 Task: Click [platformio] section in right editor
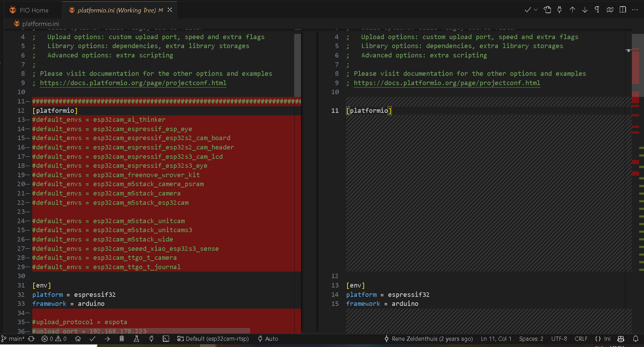coord(369,111)
